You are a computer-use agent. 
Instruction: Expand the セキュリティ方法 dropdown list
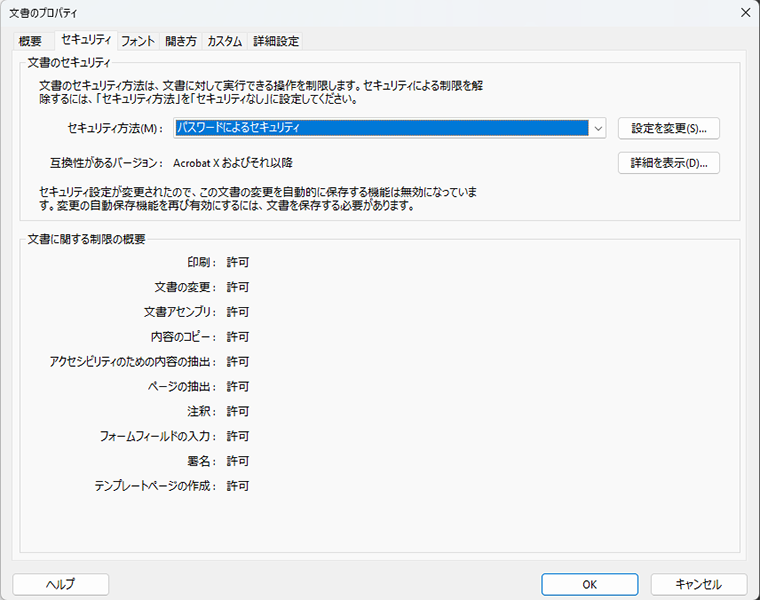(597, 128)
